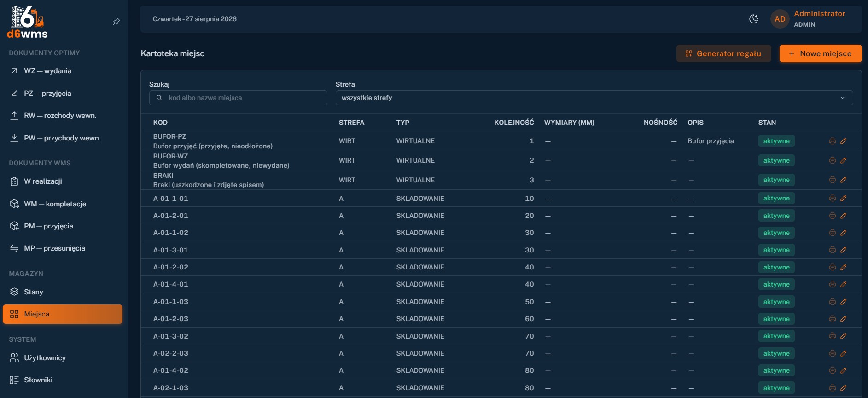Viewport: 868px width, 398px height.
Task: Print label for A-01-1-02
Action: click(x=833, y=233)
